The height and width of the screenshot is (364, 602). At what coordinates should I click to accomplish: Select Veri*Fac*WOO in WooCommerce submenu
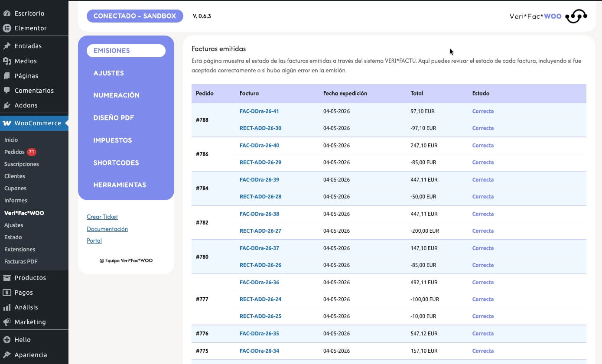[x=24, y=213]
